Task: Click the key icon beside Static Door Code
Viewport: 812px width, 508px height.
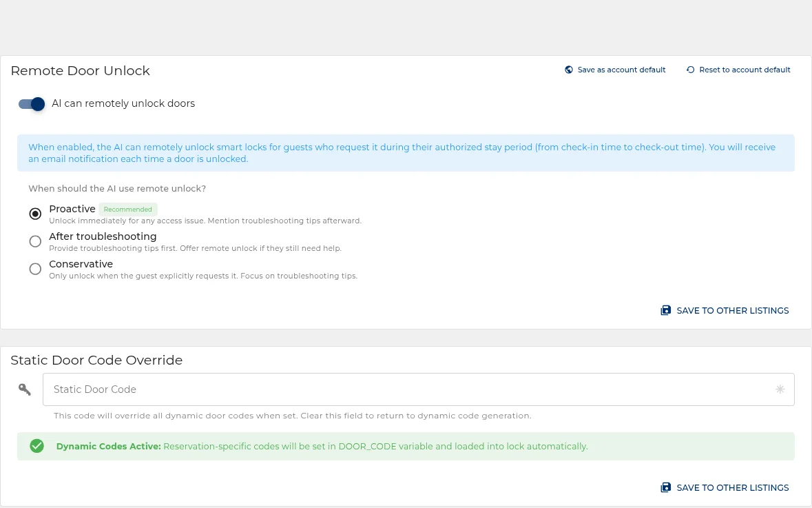Action: 24,389
